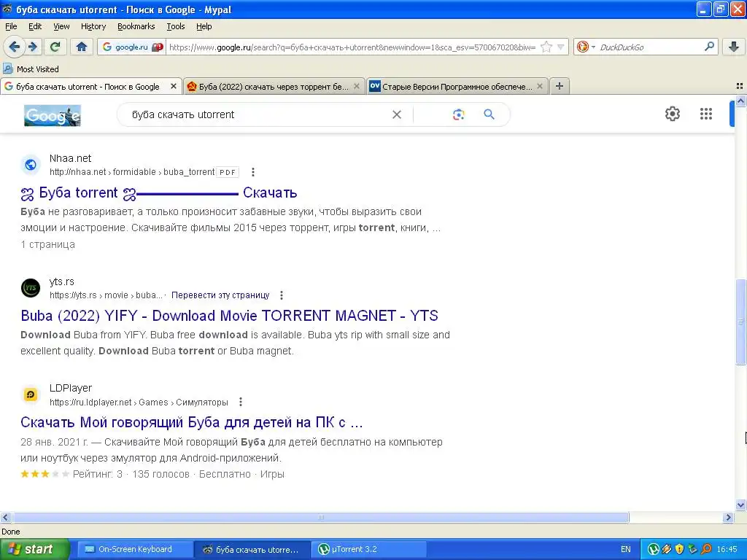747x560 pixels.
Task: Click Перевести эту страницу link
Action: coord(220,295)
